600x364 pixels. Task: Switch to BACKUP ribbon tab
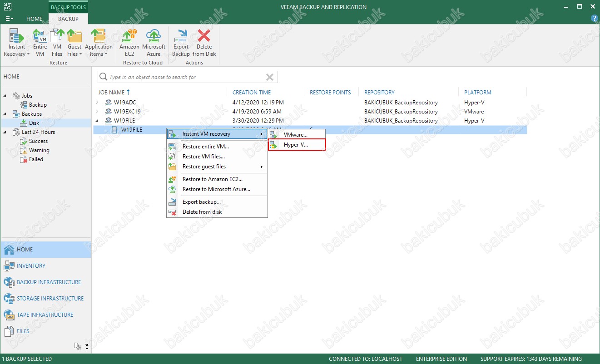[x=68, y=19]
